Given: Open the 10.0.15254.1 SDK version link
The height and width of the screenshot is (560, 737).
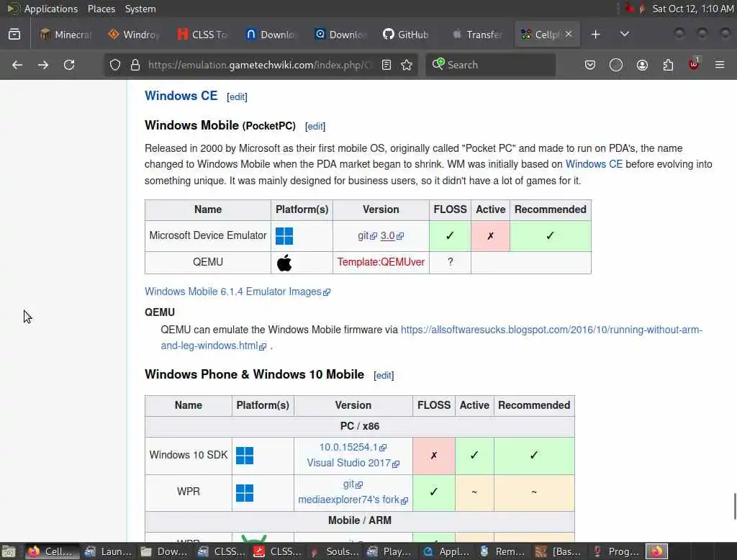Looking at the screenshot, I should coord(353,447).
